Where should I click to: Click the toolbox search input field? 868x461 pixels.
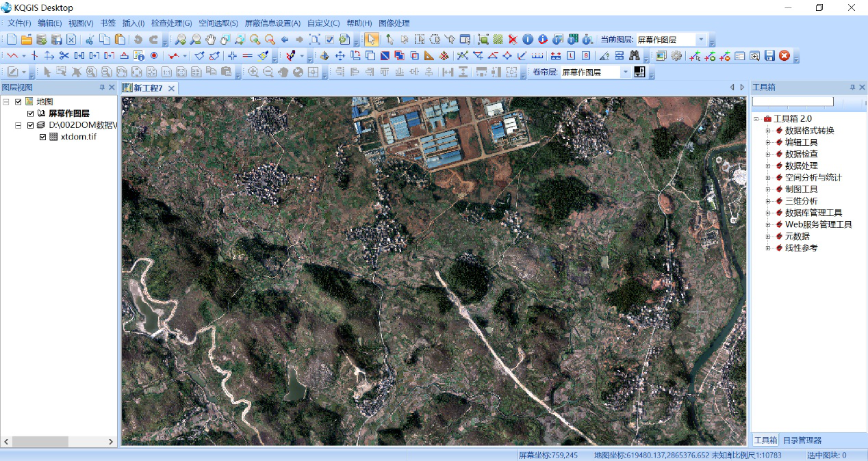pos(793,102)
